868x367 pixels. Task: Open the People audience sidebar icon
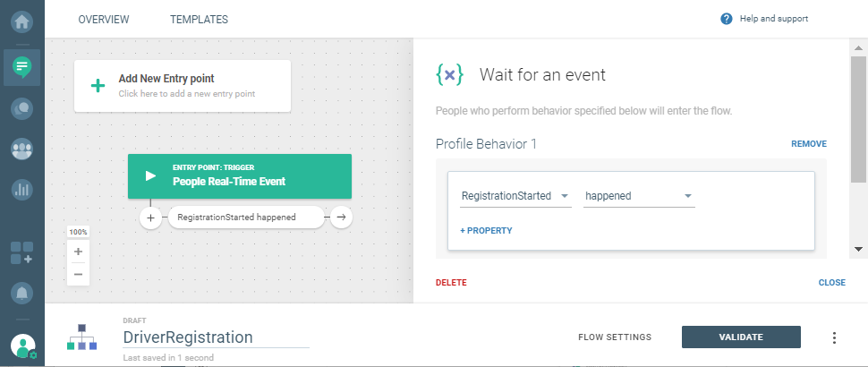(x=21, y=149)
